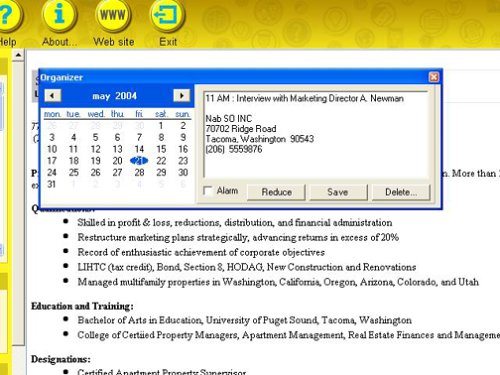Select May 16 in the calendar
The width and height of the screenshot is (500, 375).
183,149
